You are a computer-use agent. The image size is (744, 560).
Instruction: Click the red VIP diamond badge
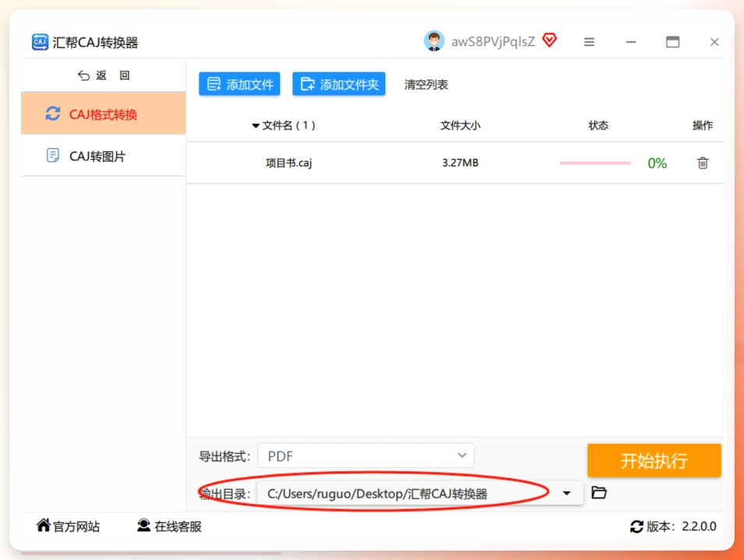click(550, 41)
